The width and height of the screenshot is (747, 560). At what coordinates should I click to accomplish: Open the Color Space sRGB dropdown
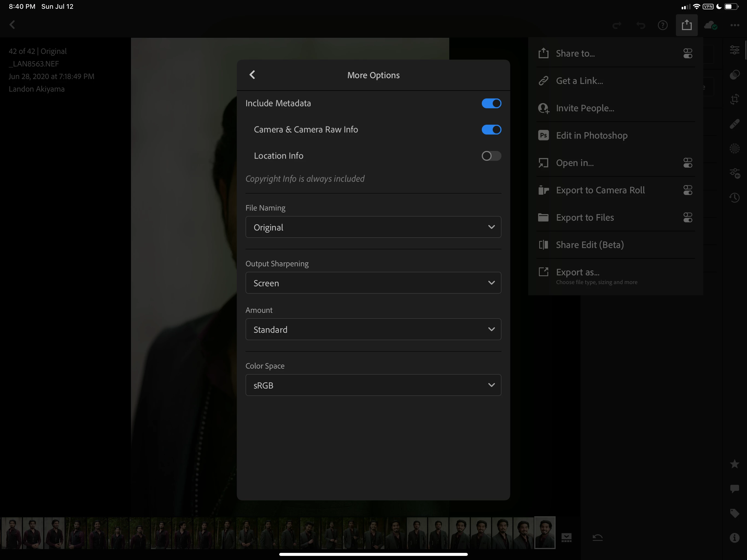(x=373, y=385)
